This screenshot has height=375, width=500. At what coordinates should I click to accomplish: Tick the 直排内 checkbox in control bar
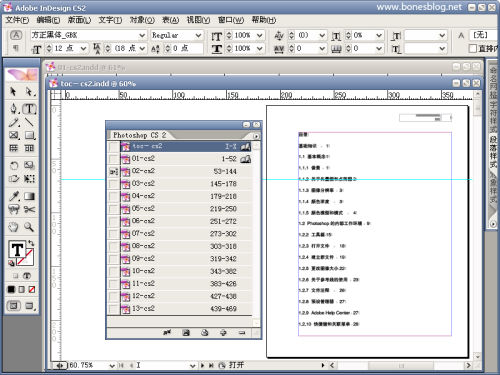pyautogui.click(x=473, y=49)
